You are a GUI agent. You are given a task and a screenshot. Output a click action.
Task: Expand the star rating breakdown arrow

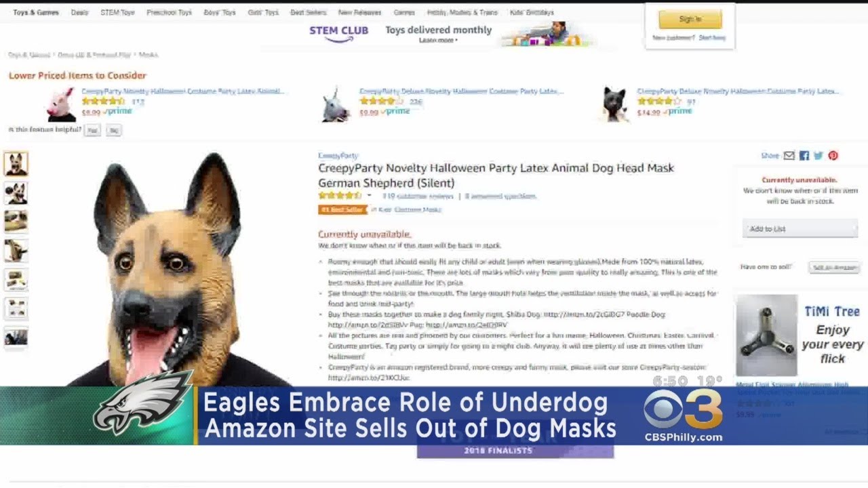[370, 196]
